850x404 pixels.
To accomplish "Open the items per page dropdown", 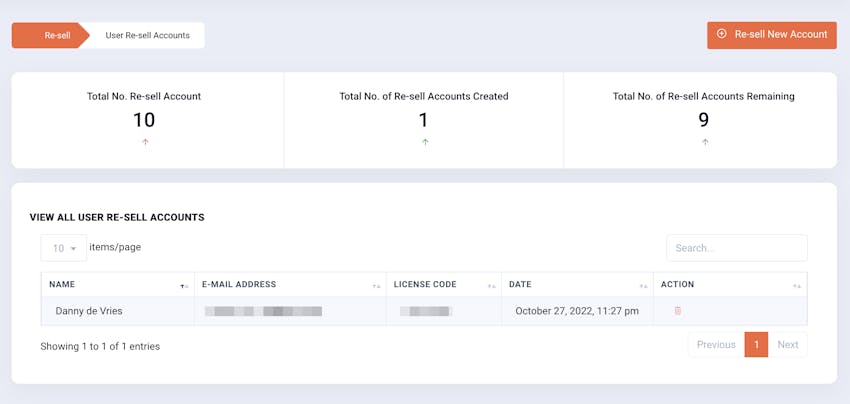I will point(63,248).
